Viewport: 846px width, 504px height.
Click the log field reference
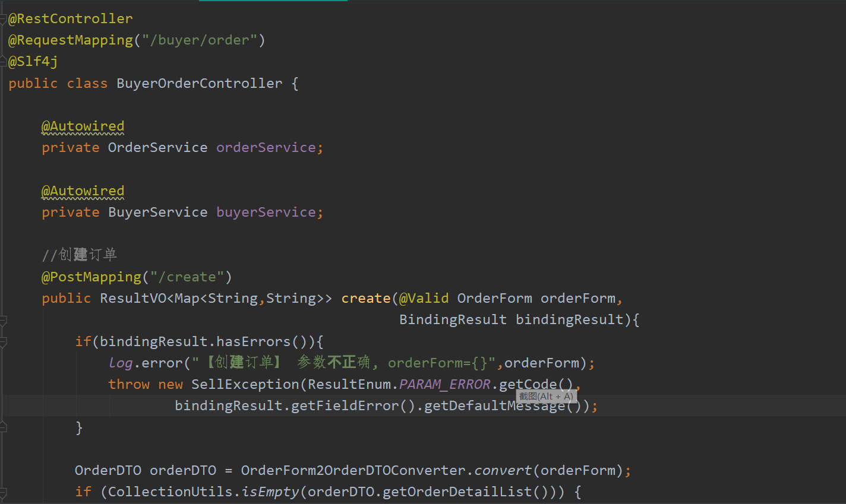click(121, 363)
